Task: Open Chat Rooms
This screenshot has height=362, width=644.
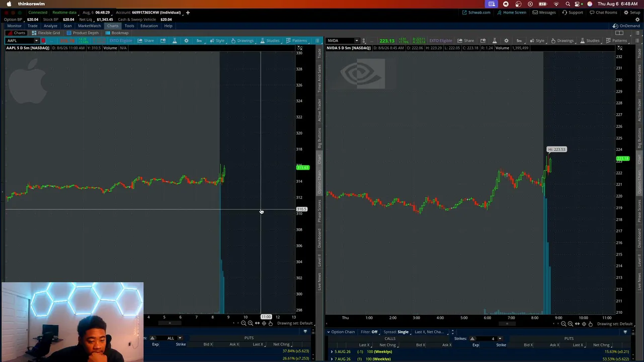Action: 604,12
